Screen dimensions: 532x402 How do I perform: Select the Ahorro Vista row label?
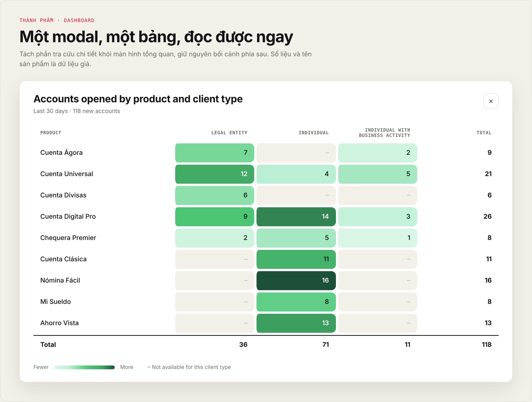[59, 323]
